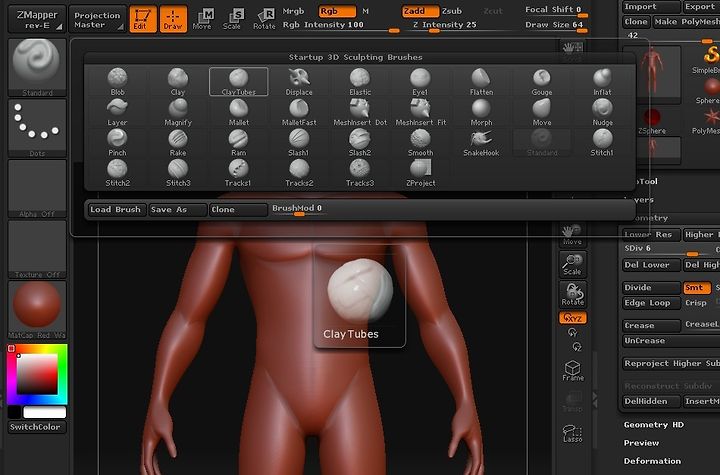Select the Mallet brush
720x475 pixels.
238,113
